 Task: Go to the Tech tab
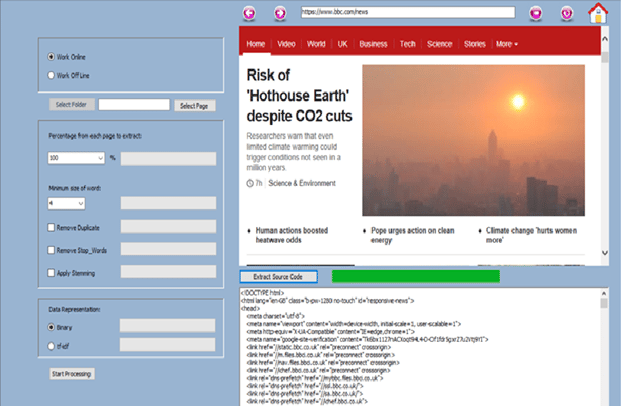pyautogui.click(x=408, y=44)
